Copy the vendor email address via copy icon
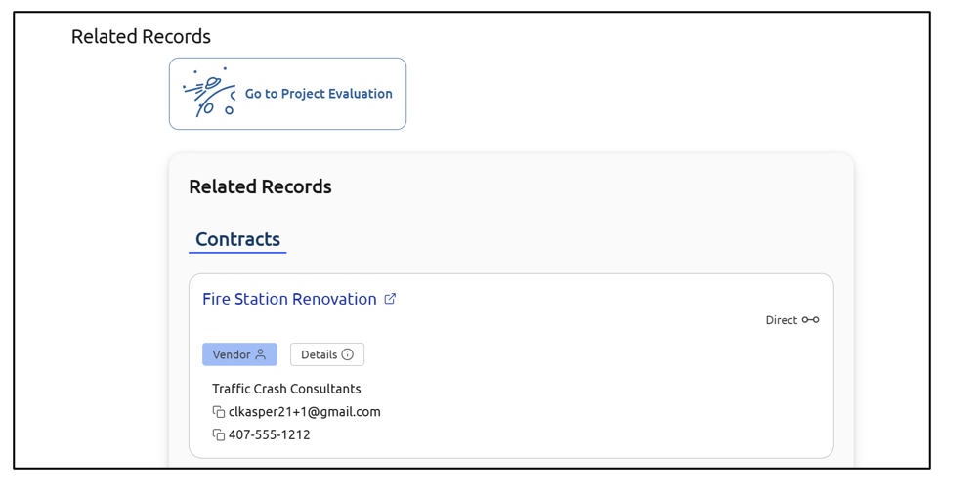Image resolution: width=980 pixels, height=496 pixels. coord(219,412)
